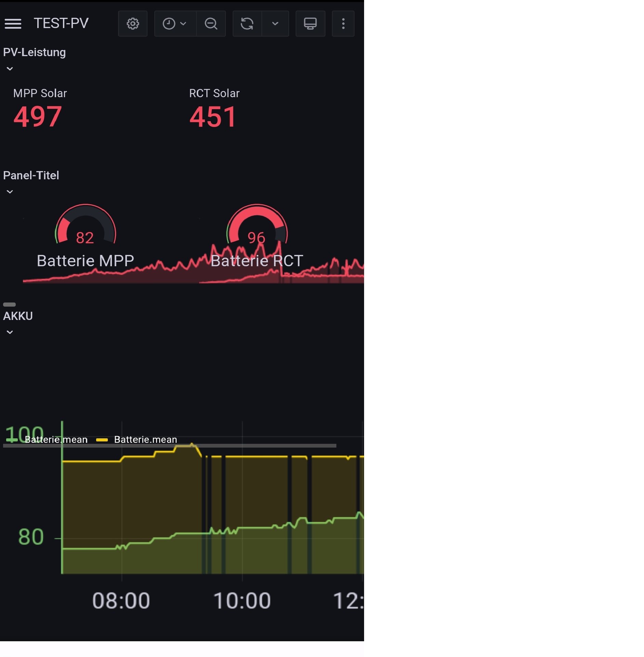Refresh the dashboard
The image size is (644, 657).
pyautogui.click(x=247, y=24)
